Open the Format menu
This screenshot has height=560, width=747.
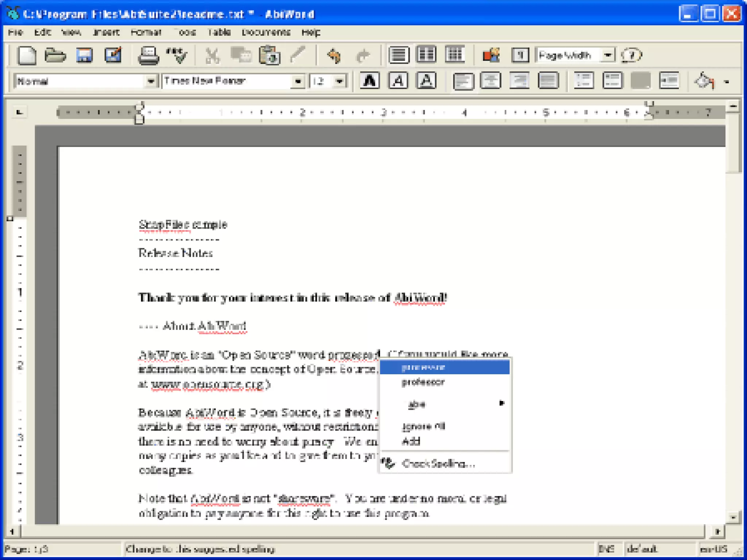(x=146, y=32)
